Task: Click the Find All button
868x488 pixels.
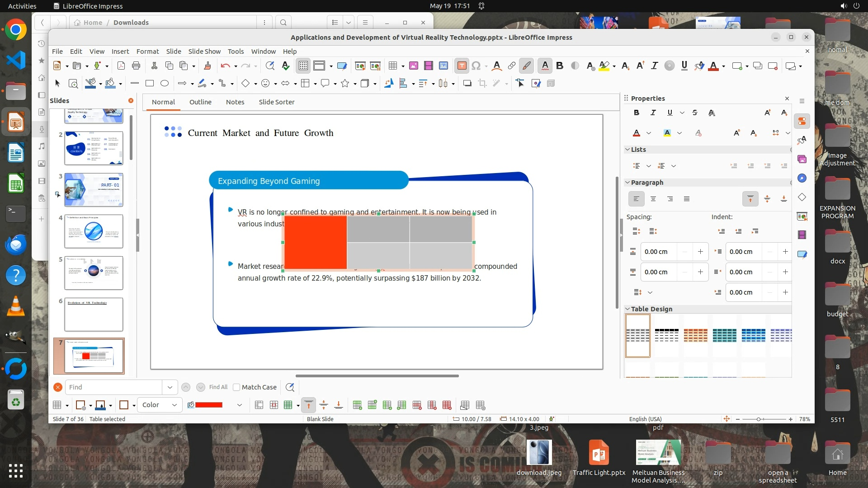Action: pos(218,387)
